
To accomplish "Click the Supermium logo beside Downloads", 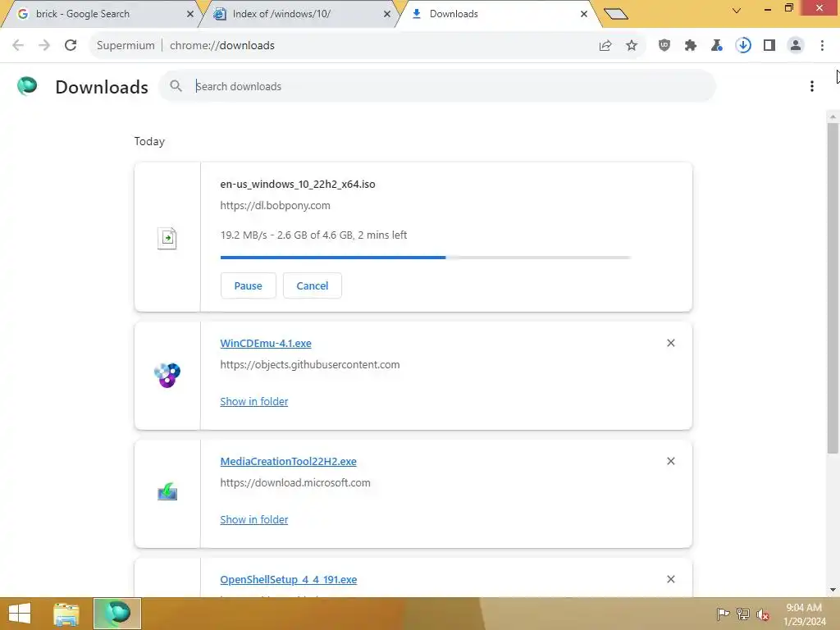I will coord(27,85).
